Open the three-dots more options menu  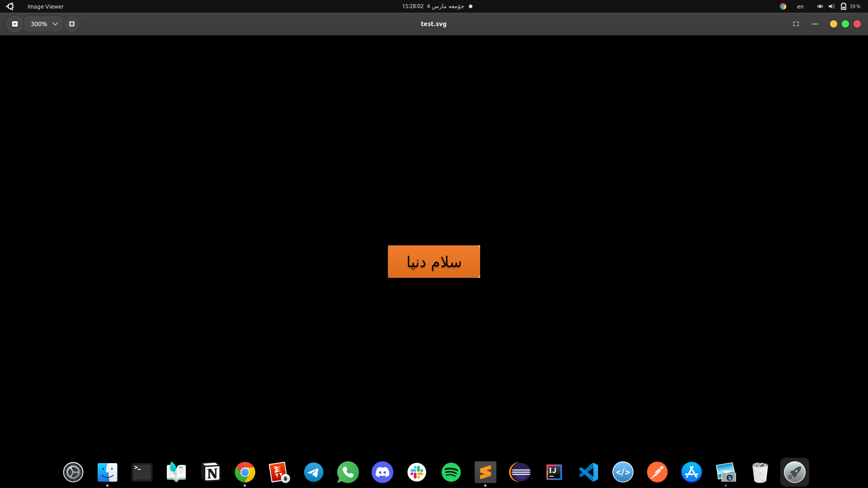(815, 24)
